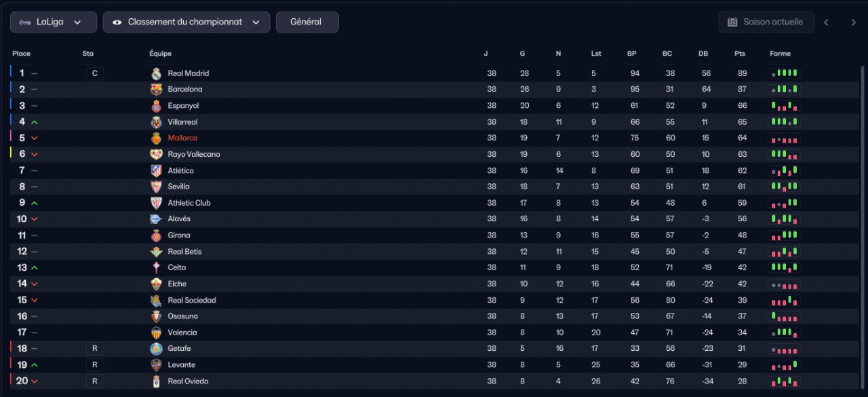Sort table by Équipe column header

(161, 54)
